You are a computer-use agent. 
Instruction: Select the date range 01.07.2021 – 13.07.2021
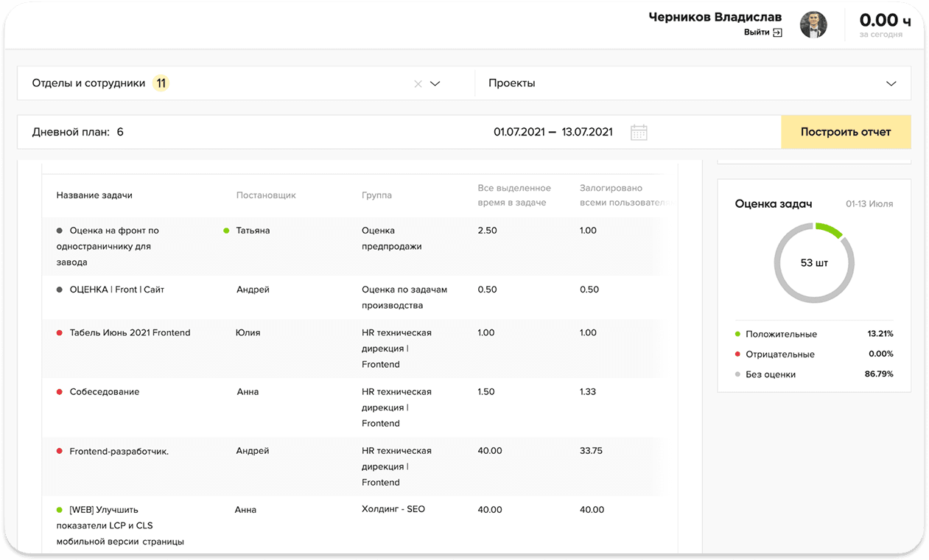point(553,133)
